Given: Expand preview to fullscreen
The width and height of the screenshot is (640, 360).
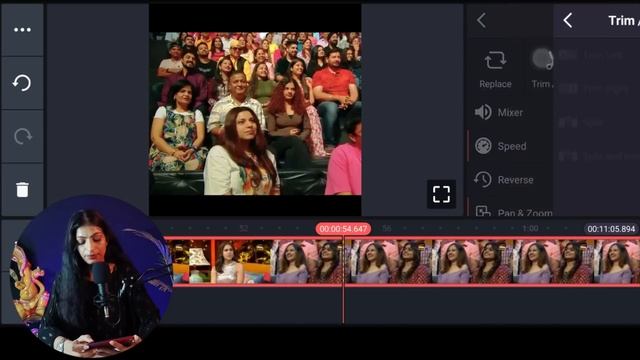Looking at the screenshot, I should click(441, 194).
